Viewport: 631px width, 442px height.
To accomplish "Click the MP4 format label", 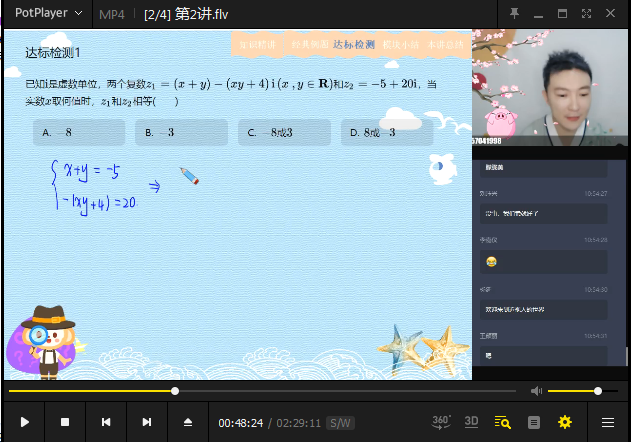I will pyautogui.click(x=112, y=14).
